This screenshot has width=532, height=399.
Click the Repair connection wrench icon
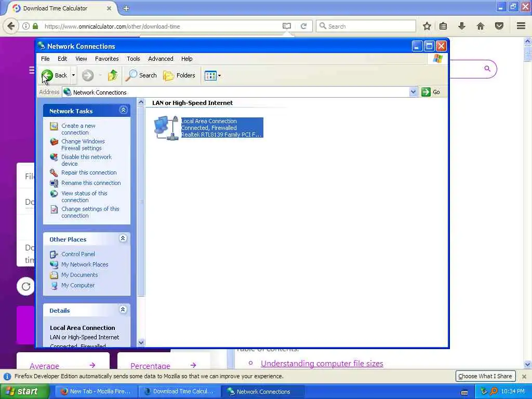(54, 172)
